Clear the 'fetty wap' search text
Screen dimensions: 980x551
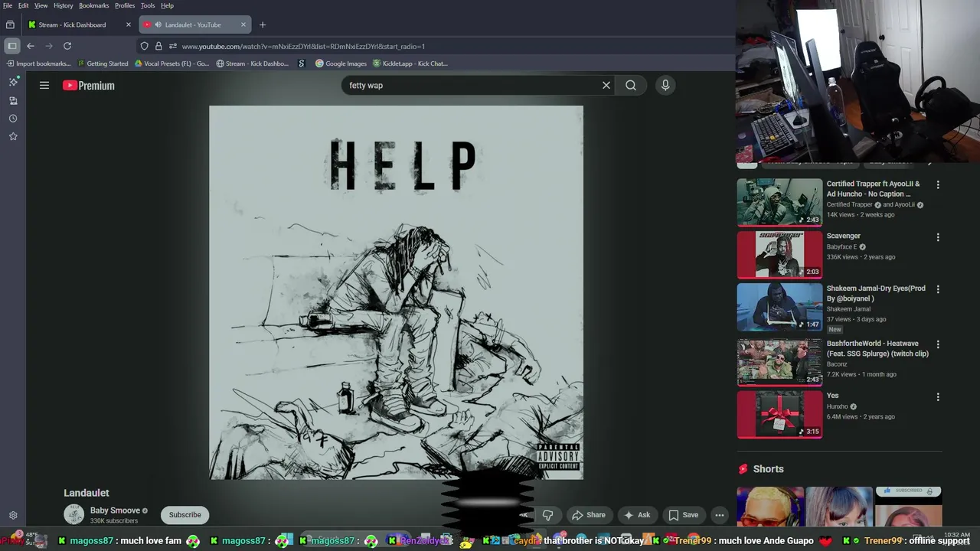click(x=606, y=86)
